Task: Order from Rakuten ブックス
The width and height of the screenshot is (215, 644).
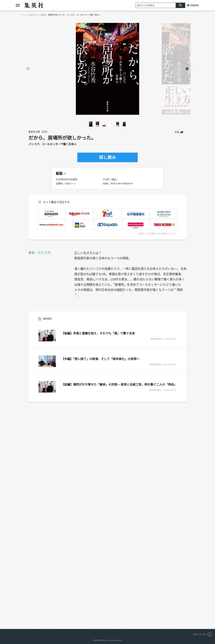Action: [x=79, y=213]
